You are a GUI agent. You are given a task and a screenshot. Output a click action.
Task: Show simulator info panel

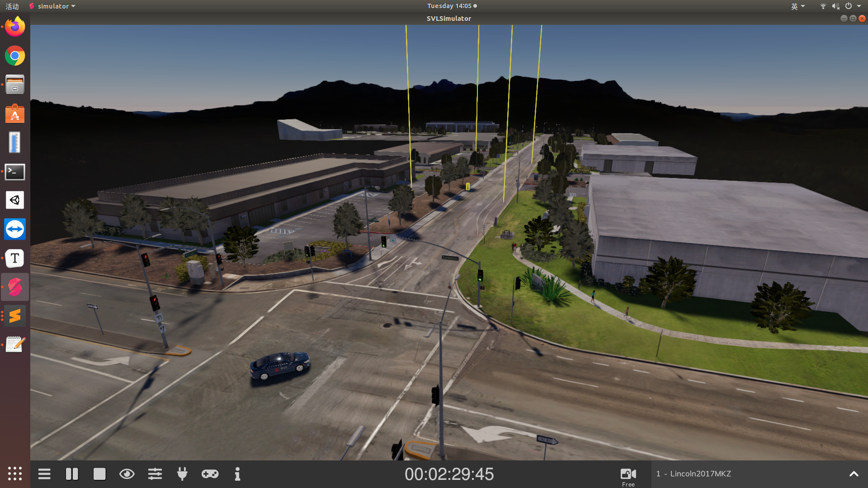pos(237,474)
